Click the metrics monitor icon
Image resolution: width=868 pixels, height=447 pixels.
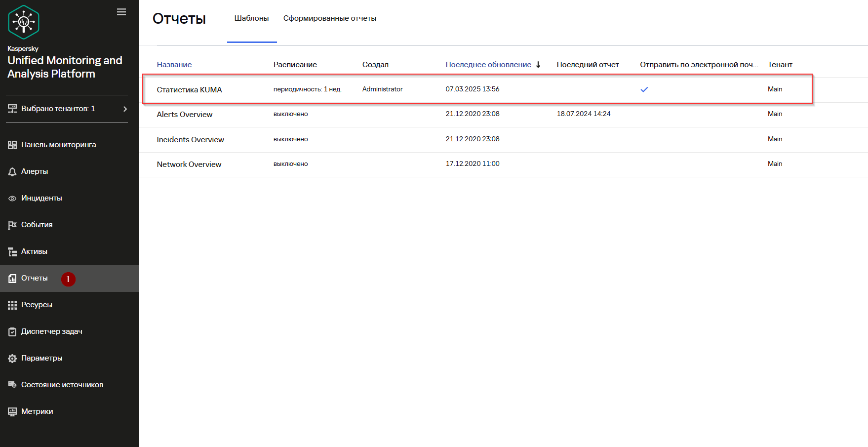click(x=12, y=411)
